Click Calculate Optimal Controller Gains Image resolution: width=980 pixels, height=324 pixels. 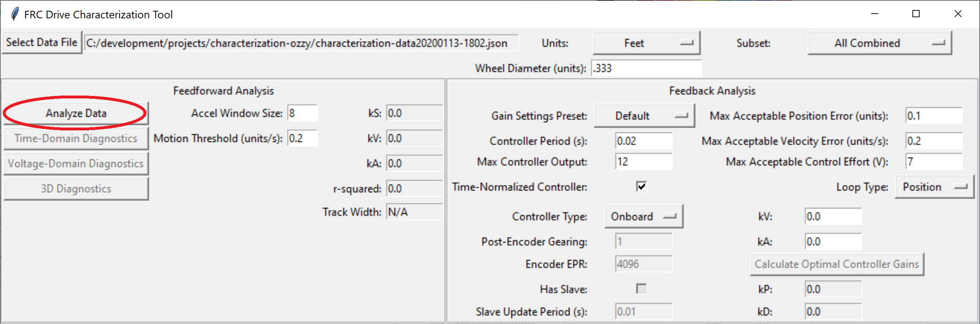(837, 264)
